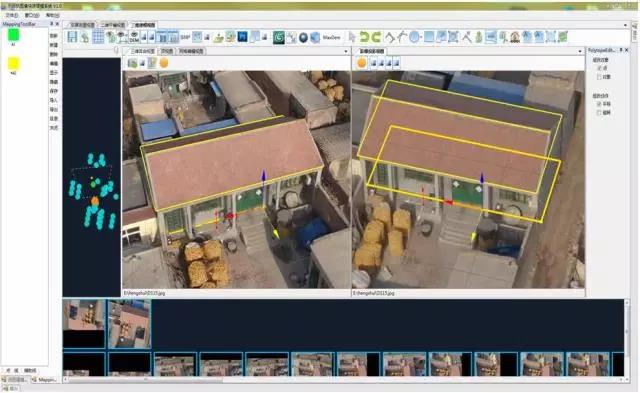Viewport: 640px width, 393px height.
Task: Toggle first checked checkbox in Polygon editor panel
Action: click(x=600, y=68)
